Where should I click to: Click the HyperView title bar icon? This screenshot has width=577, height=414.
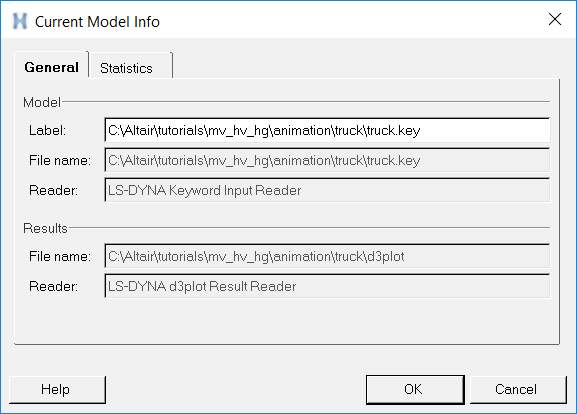(20, 21)
